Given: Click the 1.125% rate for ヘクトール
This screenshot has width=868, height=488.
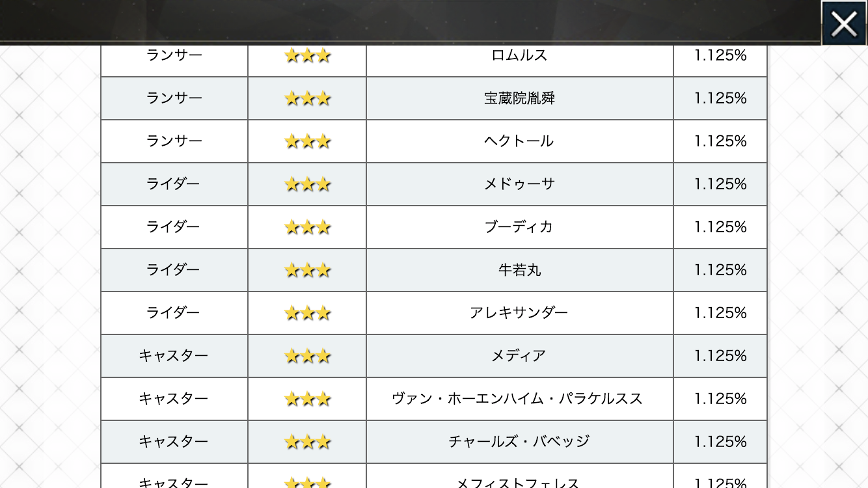Looking at the screenshot, I should (x=720, y=141).
